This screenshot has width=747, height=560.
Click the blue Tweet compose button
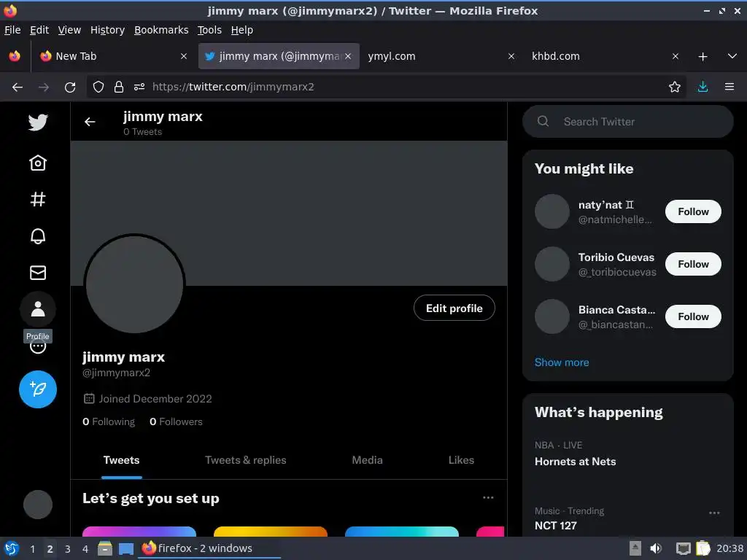pyautogui.click(x=38, y=389)
